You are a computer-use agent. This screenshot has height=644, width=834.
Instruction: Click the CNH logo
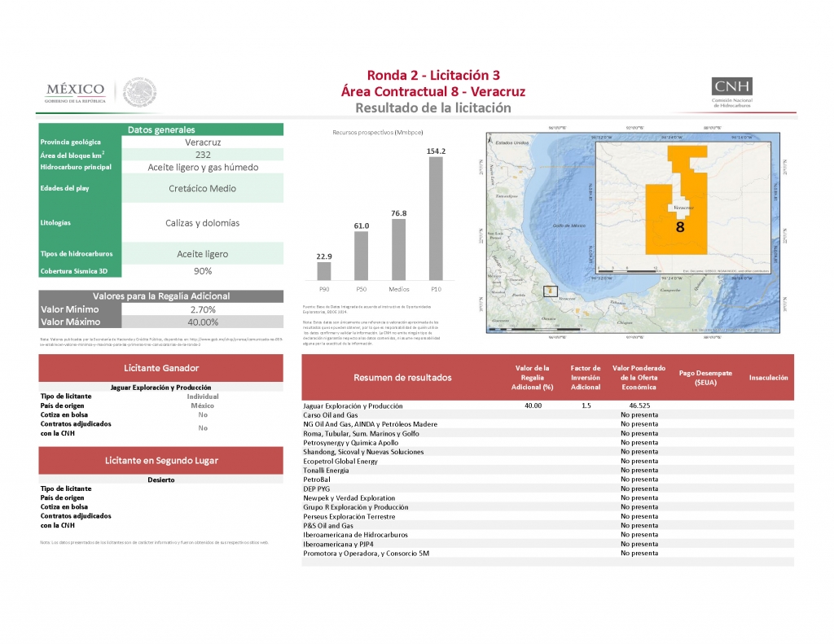732,92
